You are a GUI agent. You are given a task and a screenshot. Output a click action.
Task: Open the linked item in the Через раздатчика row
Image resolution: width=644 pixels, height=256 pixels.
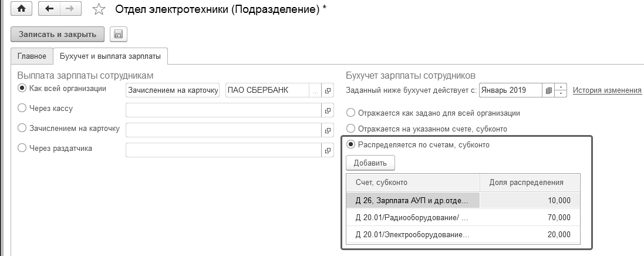[328, 150]
